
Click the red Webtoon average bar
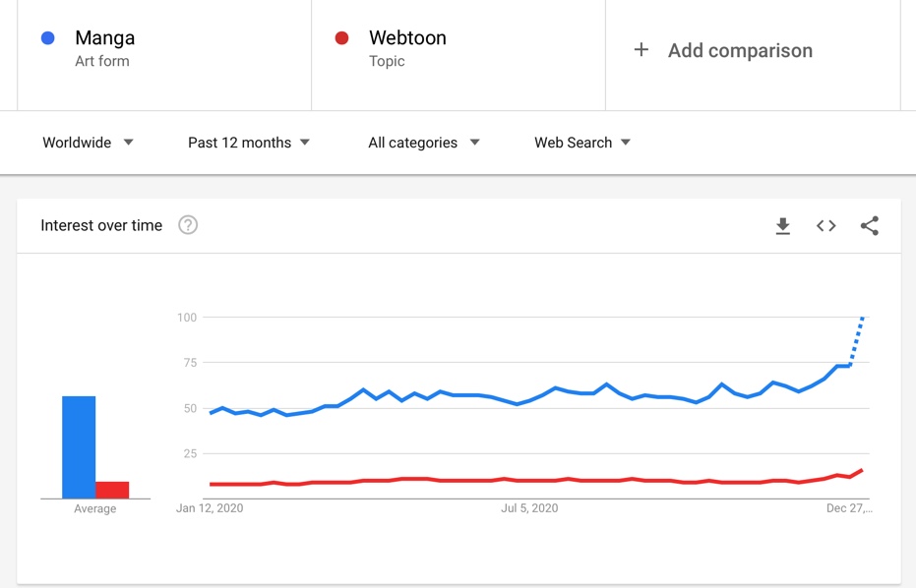(x=112, y=490)
